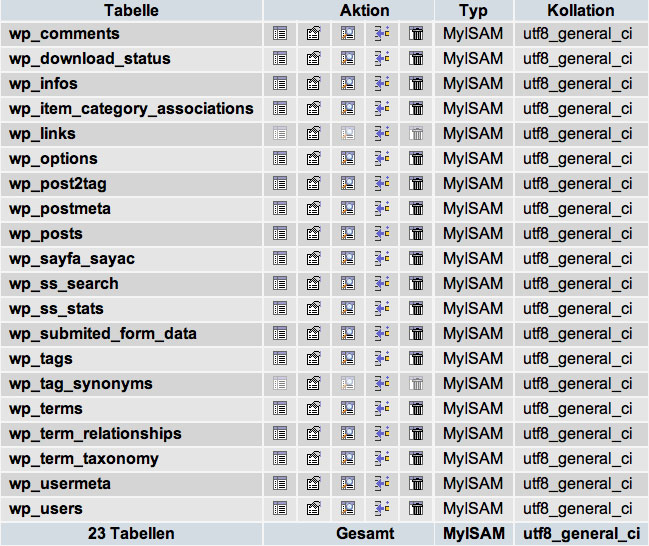
Task: Select bold MyISAM in footer row
Action: point(474,534)
